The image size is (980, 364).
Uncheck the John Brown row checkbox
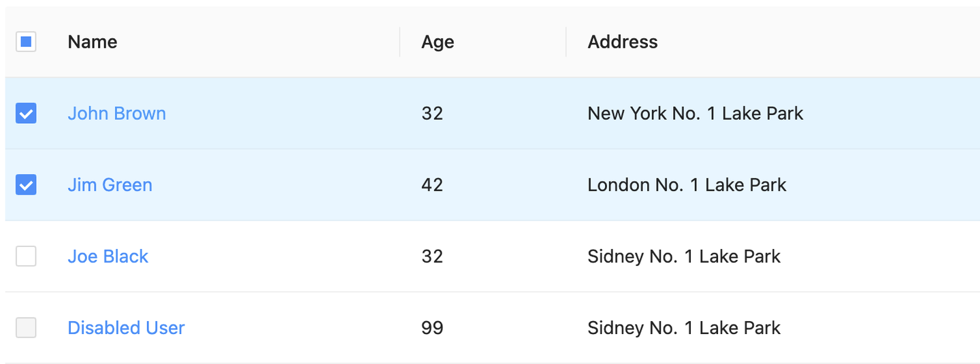pyautogui.click(x=26, y=114)
